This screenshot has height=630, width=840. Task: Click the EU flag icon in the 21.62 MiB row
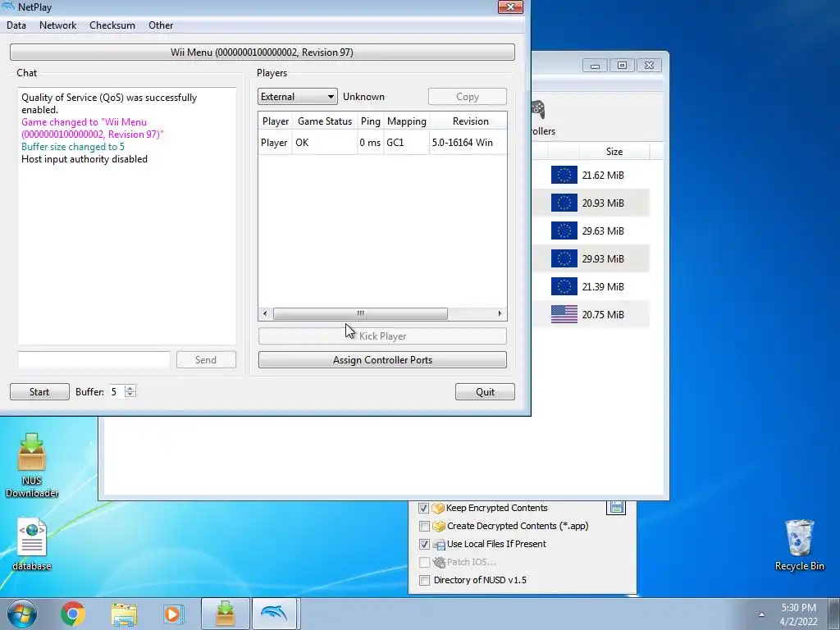564,176
